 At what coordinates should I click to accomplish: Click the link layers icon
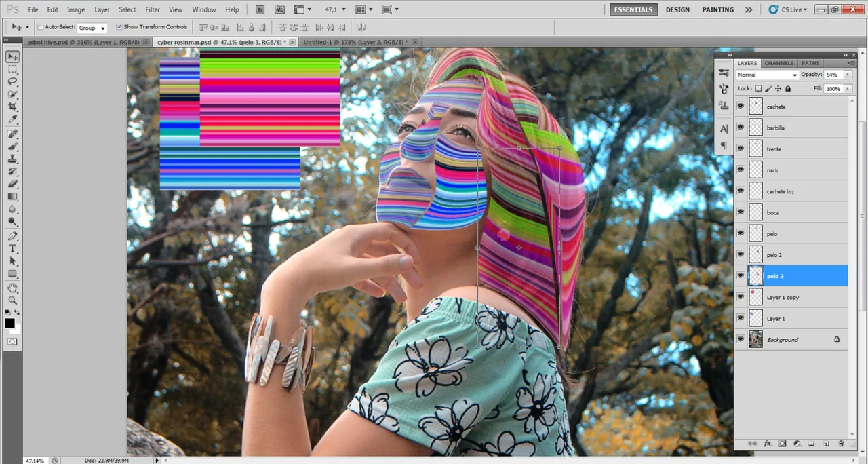coord(753,444)
